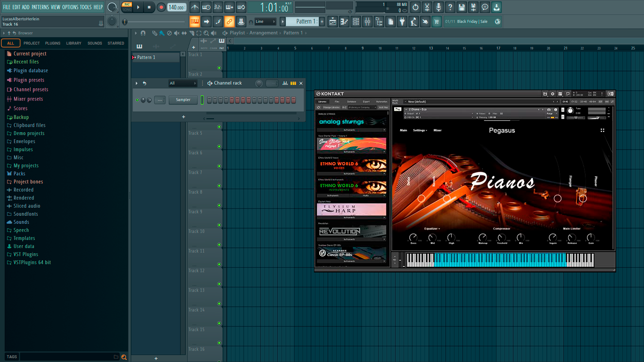This screenshot has height=362, width=644.
Task: Open the Pattern 1 selector dropdown
Action: [303, 22]
